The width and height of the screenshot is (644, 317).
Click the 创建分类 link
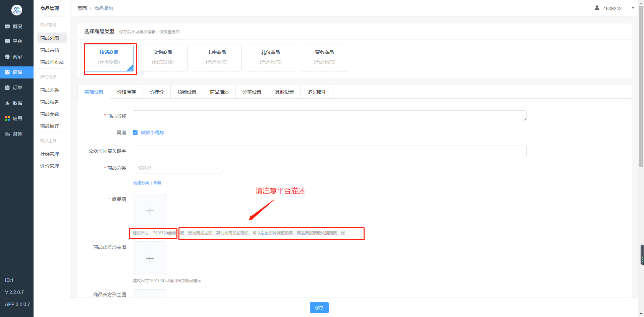tap(141, 183)
